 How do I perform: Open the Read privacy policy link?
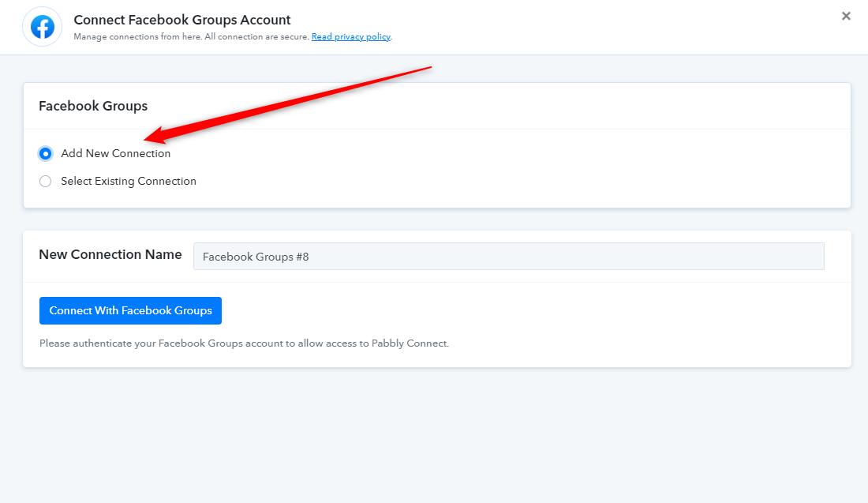coord(351,36)
